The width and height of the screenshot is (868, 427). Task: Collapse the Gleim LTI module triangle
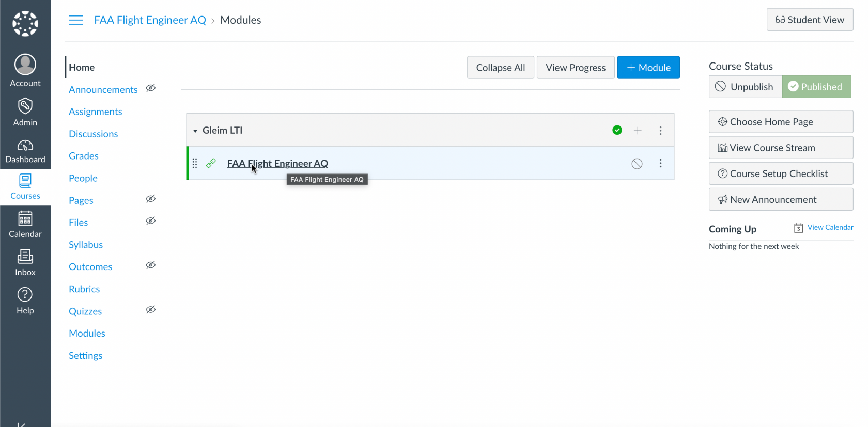pyautogui.click(x=195, y=131)
